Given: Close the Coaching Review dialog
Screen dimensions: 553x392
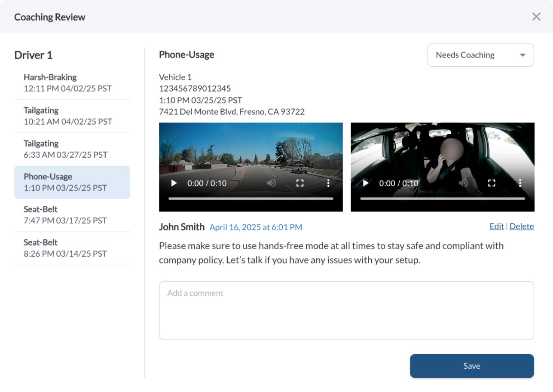Looking at the screenshot, I should 536,17.
